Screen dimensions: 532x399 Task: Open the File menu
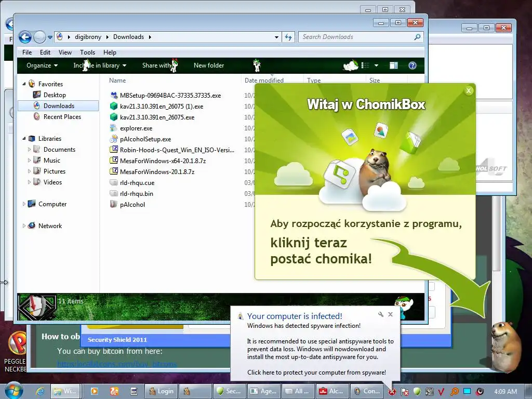coord(27,52)
